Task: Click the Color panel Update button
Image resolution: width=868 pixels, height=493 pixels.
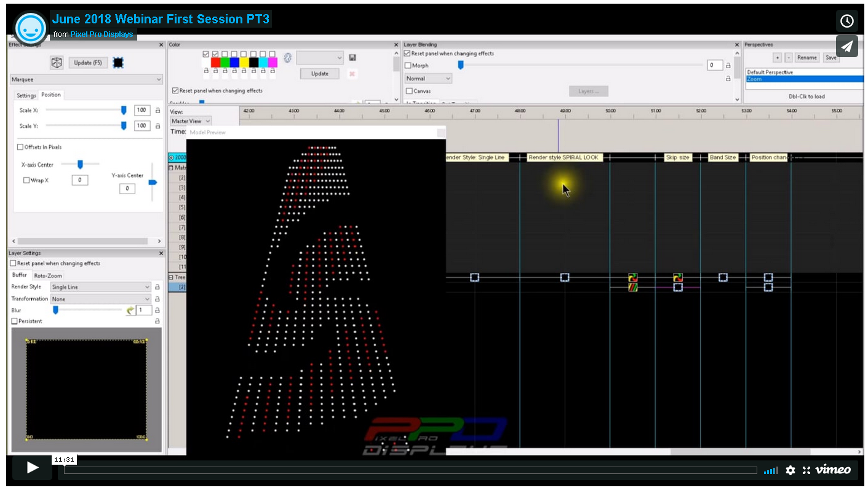Action: [x=320, y=74]
